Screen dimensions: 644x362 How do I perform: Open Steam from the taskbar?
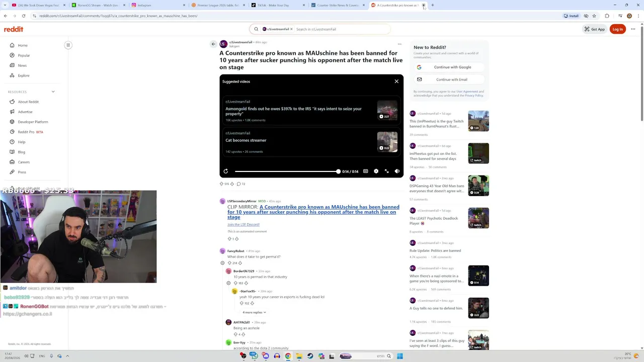pos(310,356)
